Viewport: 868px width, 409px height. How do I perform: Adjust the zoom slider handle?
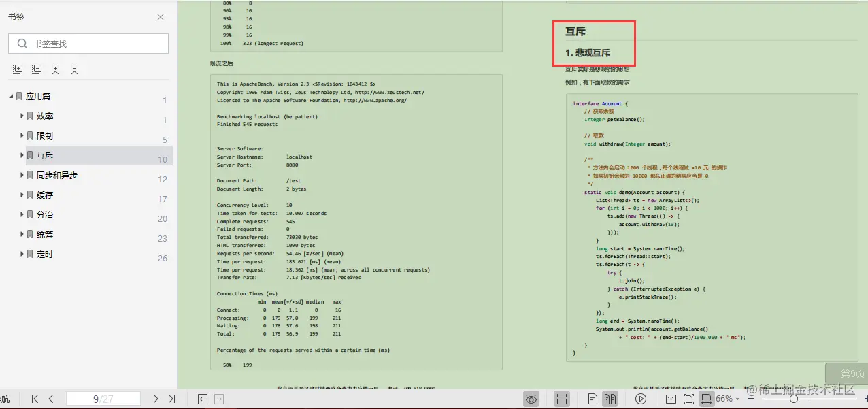(793, 399)
